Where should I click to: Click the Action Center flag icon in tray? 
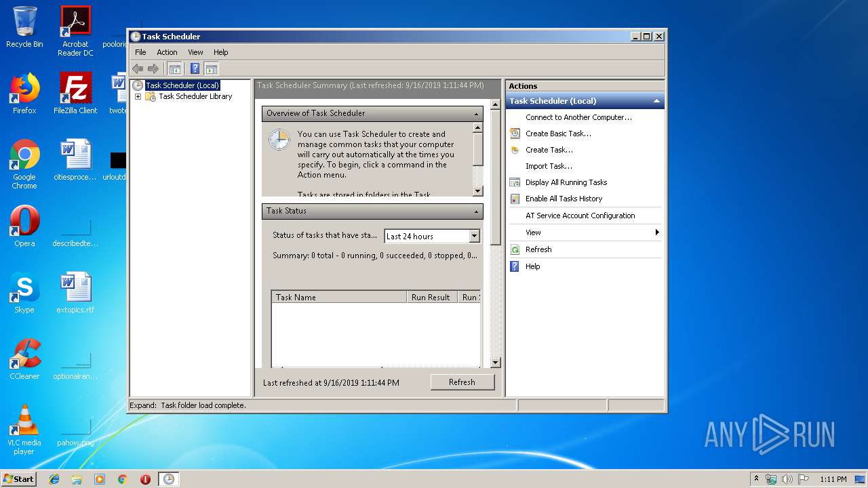coord(804,479)
